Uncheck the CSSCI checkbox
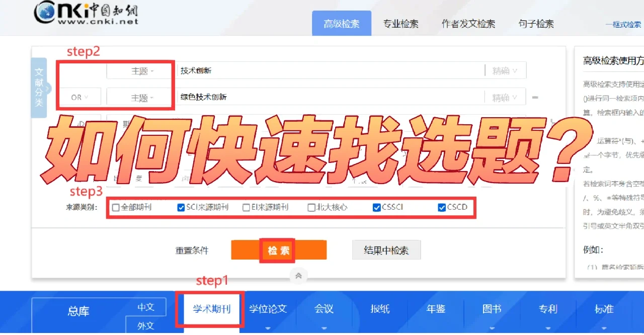The width and height of the screenshot is (644, 335). tap(376, 207)
